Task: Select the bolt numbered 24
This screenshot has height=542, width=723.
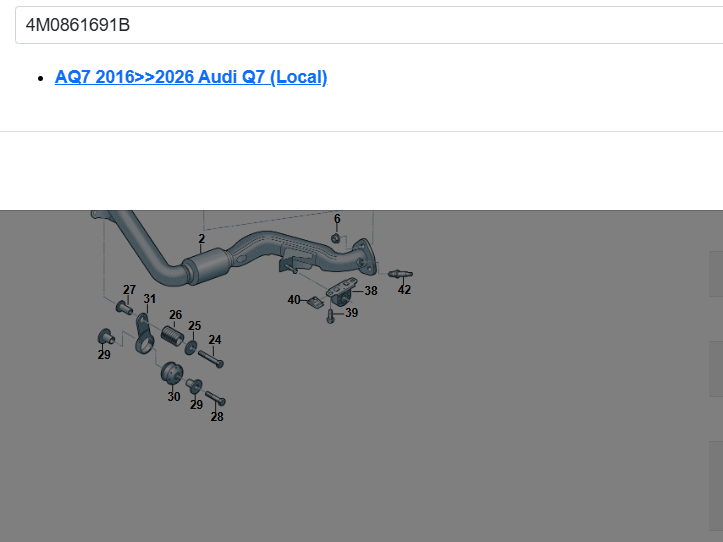Action: pos(211,356)
